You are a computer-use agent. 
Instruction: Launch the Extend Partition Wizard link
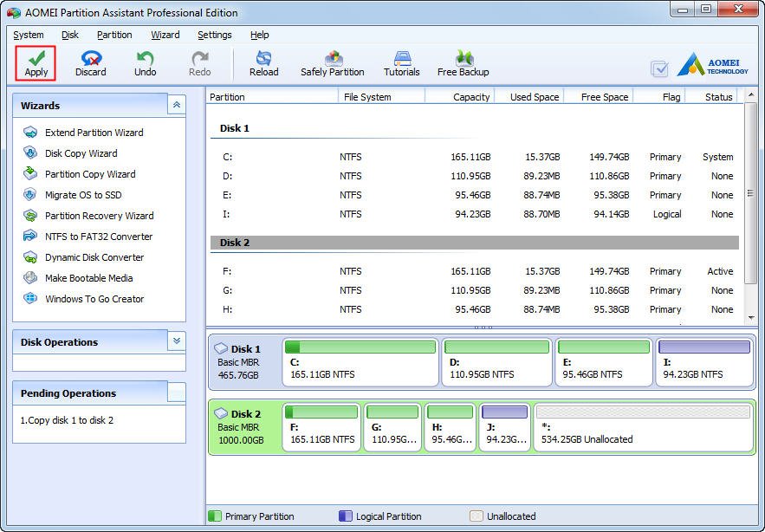(94, 133)
